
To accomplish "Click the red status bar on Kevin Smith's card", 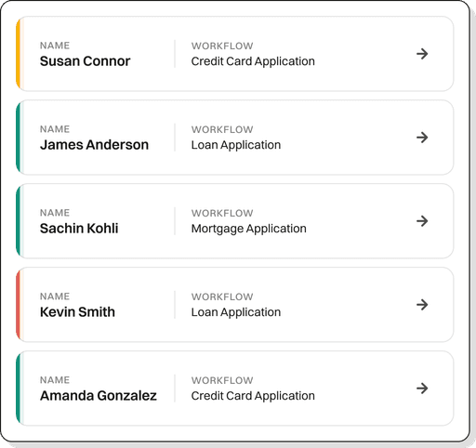I will click(19, 305).
